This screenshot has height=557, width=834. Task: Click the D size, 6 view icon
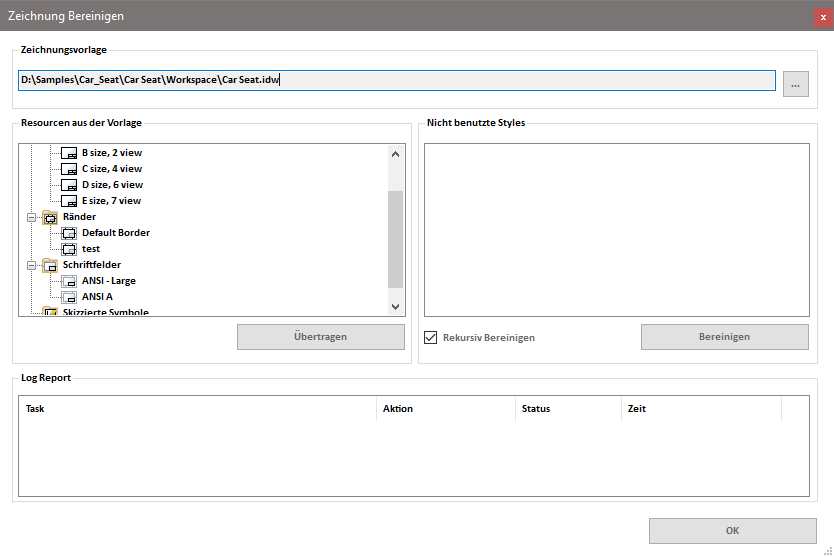69,185
